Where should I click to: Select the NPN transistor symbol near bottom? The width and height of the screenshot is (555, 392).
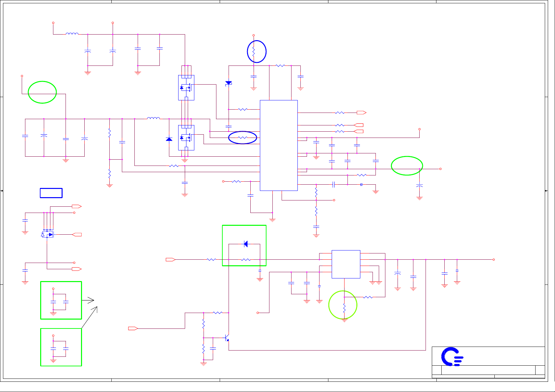click(x=227, y=338)
